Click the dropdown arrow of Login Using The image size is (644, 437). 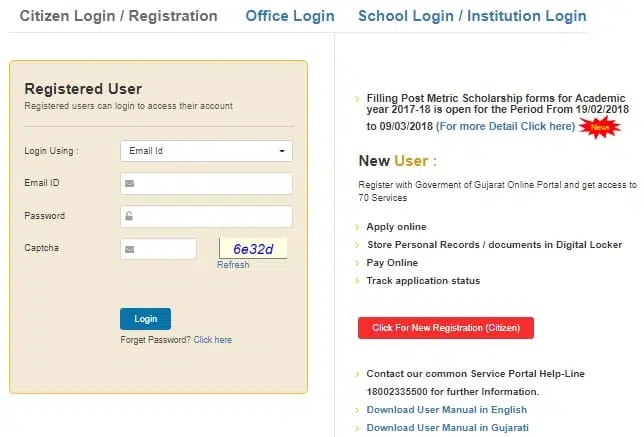[x=282, y=151]
